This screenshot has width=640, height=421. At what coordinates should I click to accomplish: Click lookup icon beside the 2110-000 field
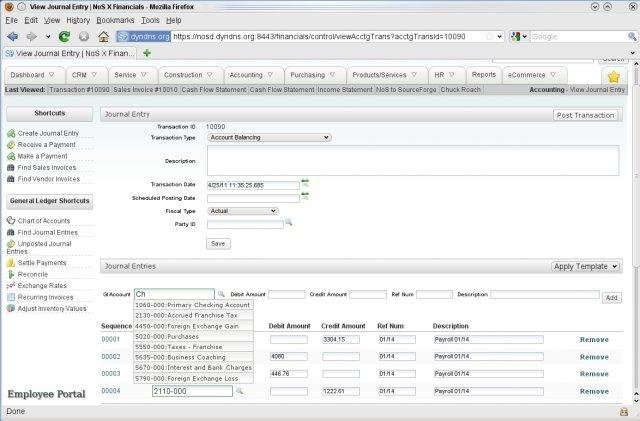tap(239, 391)
